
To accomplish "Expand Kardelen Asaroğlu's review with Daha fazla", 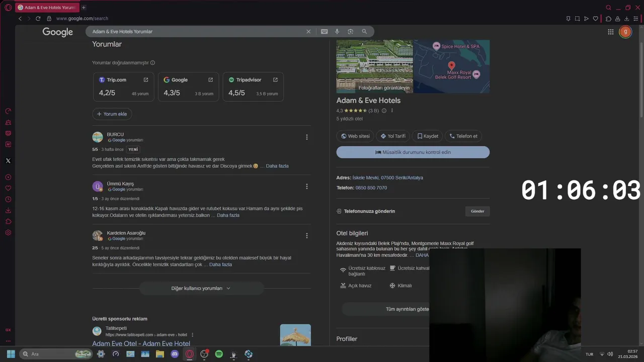I will pyautogui.click(x=220, y=264).
